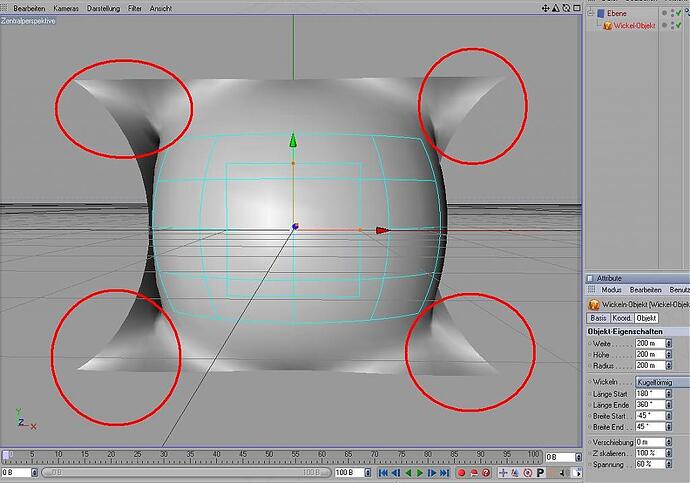Click the viewport rotate-camera icon
690x483 pixels.
pyautogui.click(x=566, y=8)
